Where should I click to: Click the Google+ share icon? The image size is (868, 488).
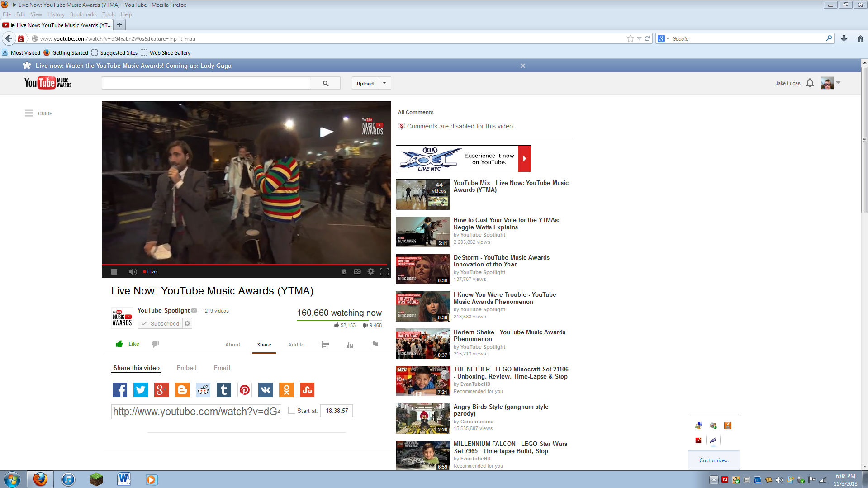click(161, 390)
